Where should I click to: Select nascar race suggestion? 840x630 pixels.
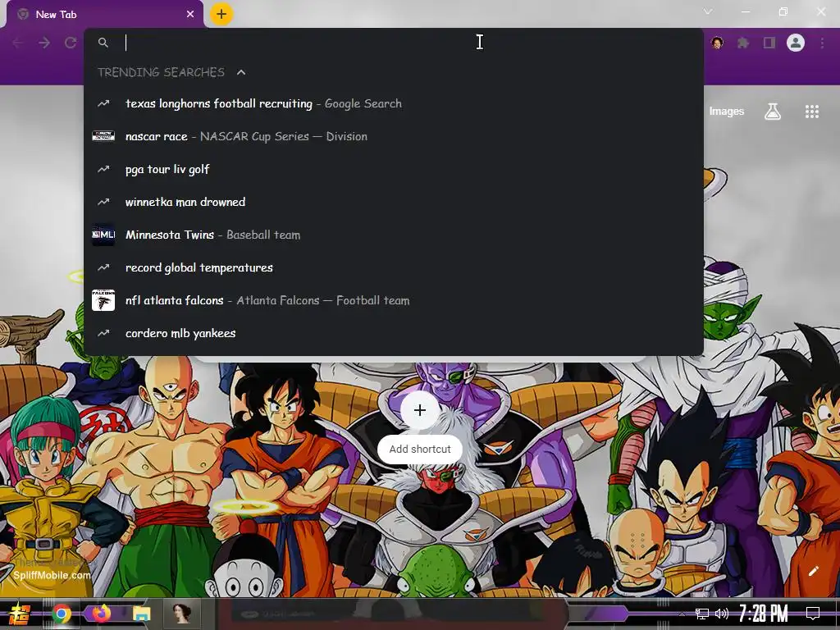[x=394, y=136]
